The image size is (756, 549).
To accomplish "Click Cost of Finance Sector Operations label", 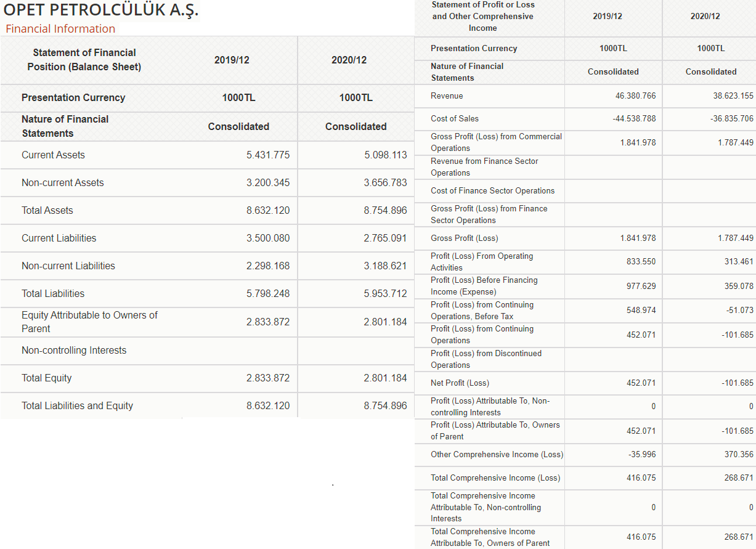I will tap(493, 191).
